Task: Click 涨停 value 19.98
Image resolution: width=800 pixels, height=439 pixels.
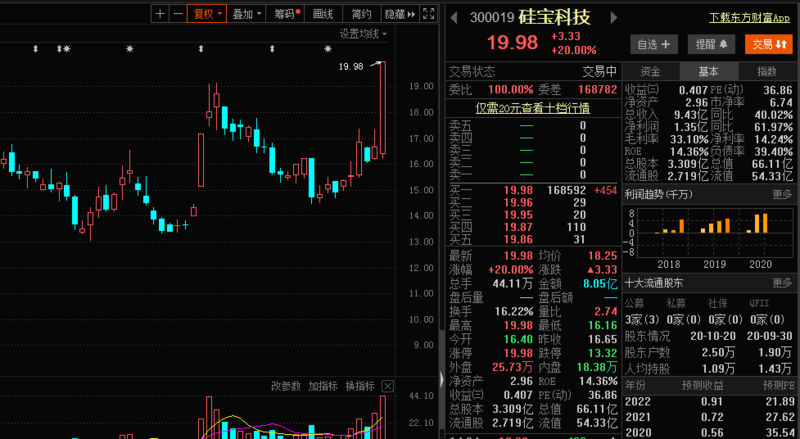Action: point(518,353)
